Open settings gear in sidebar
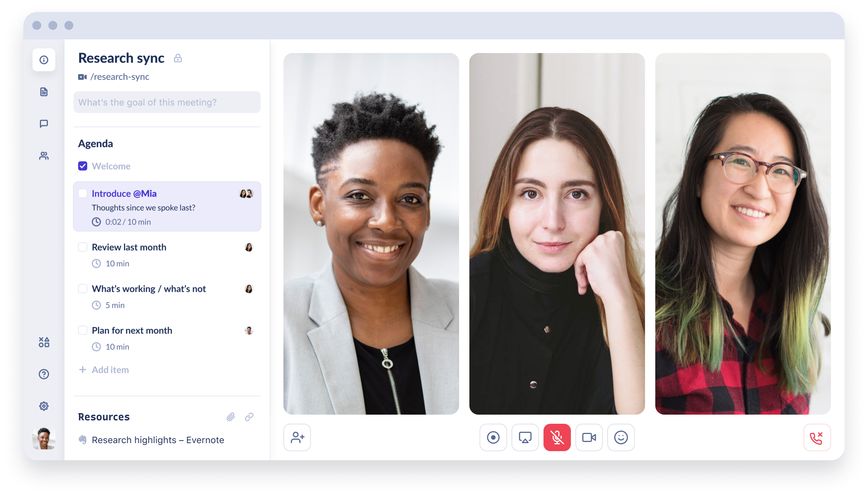 click(44, 406)
